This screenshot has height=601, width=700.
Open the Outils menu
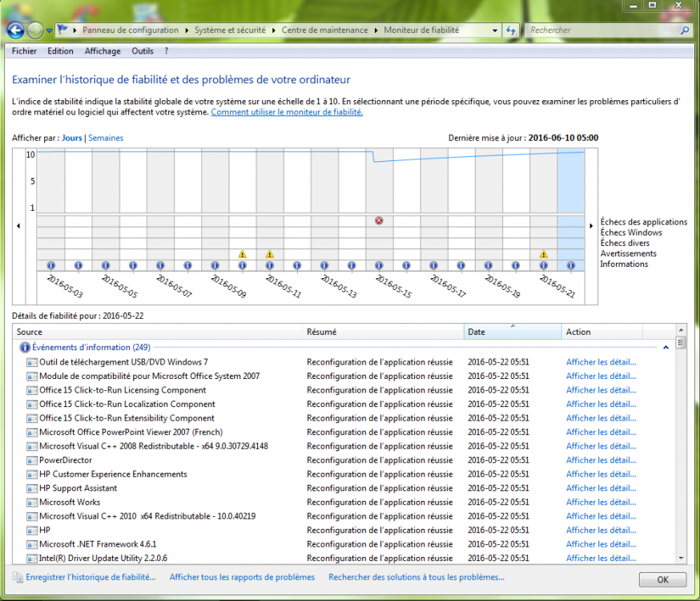(143, 51)
